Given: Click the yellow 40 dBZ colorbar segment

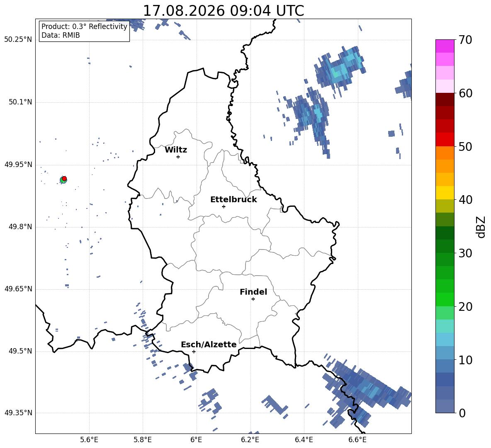Looking at the screenshot, I should point(445,193).
